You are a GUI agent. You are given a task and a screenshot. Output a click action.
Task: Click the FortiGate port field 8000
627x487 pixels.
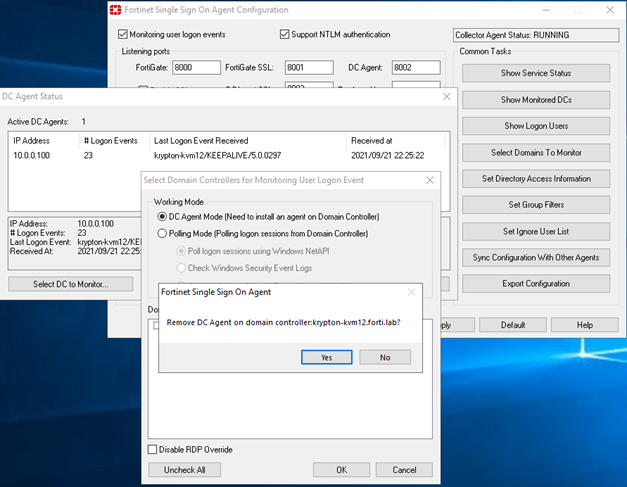click(x=196, y=68)
